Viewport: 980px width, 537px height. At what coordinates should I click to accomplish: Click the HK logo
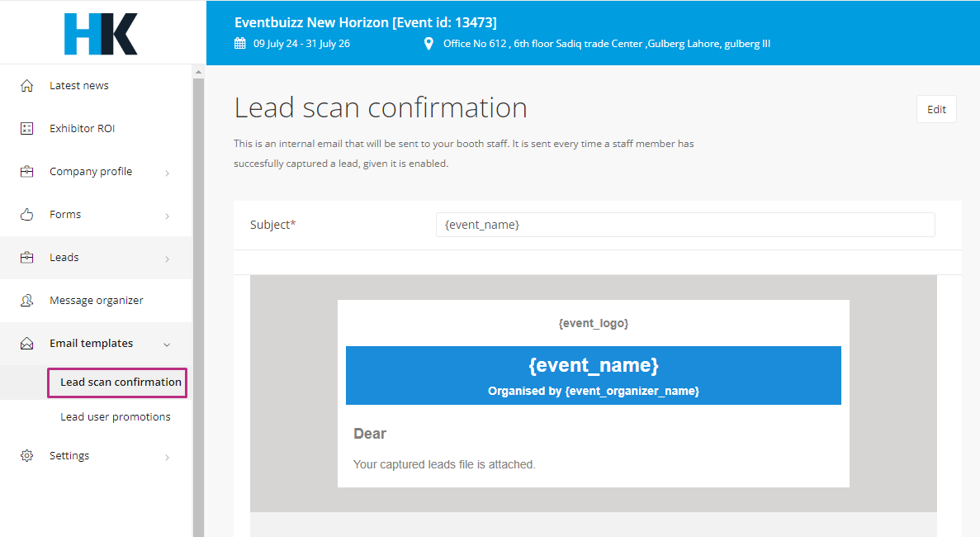[101, 34]
